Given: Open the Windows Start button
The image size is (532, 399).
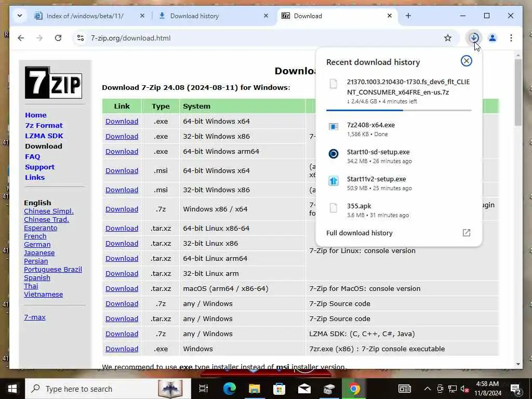Looking at the screenshot, I should [x=12, y=389].
